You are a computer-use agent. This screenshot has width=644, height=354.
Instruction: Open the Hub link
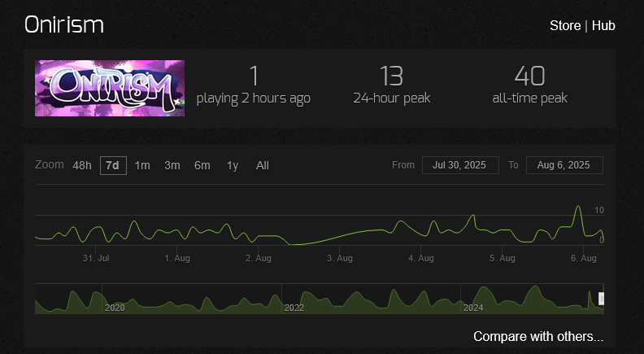click(x=603, y=25)
